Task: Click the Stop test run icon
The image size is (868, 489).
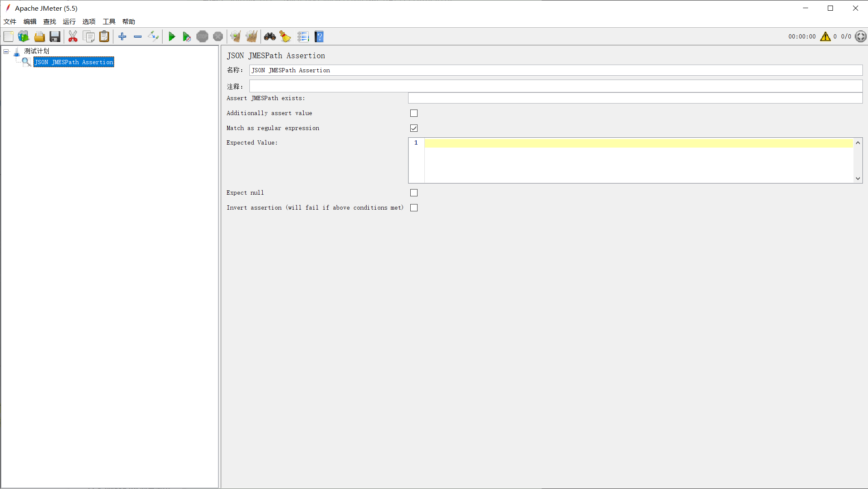Action: [203, 37]
